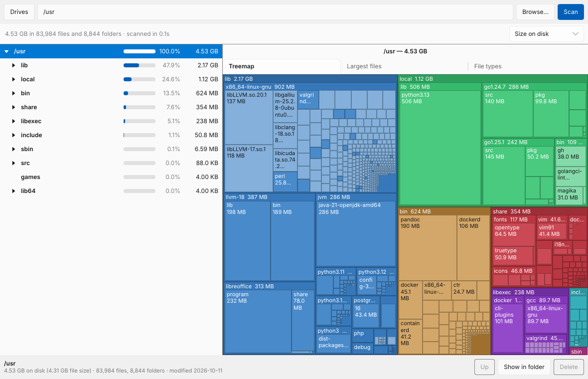588x379 pixels.
Task: Select the python3.13 506 MB treemap block
Action: [x=440, y=148]
